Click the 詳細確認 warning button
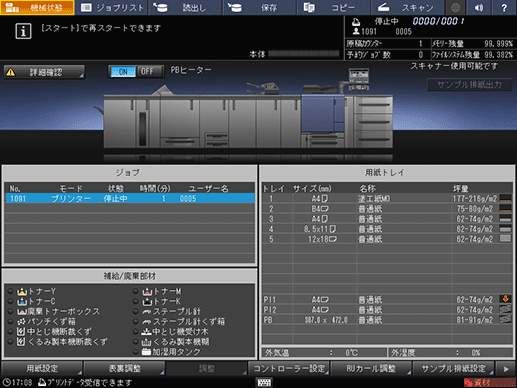The width and height of the screenshot is (517, 388). point(44,72)
